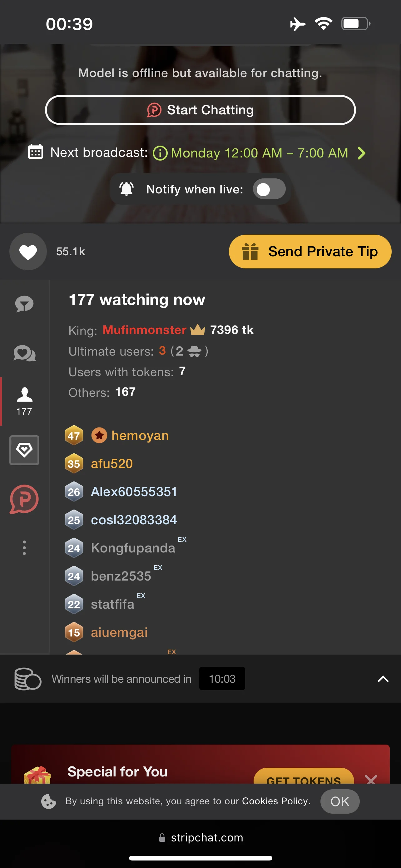Toggle Notify when live switch
Viewport: 401px width, 868px height.
[269, 189]
